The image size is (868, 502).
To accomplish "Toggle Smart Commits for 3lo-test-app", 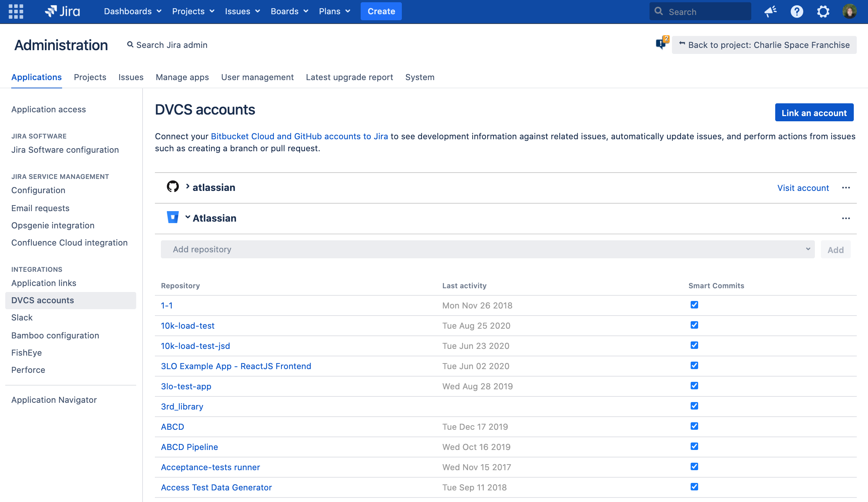I will click(x=694, y=386).
